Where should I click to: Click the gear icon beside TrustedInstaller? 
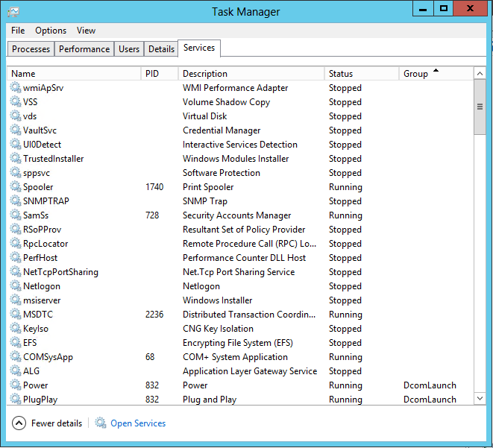coord(16,158)
